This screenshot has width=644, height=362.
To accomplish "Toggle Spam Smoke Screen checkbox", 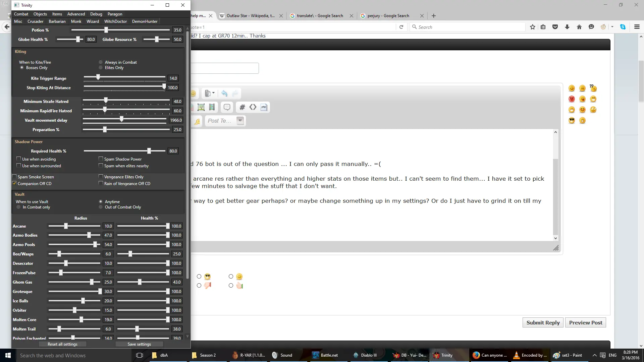I will click(14, 177).
